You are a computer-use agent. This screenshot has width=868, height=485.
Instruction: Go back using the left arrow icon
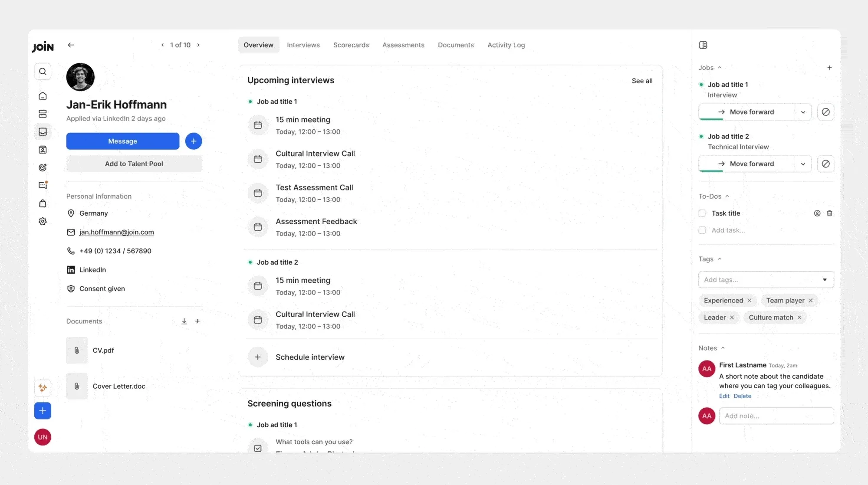click(71, 45)
